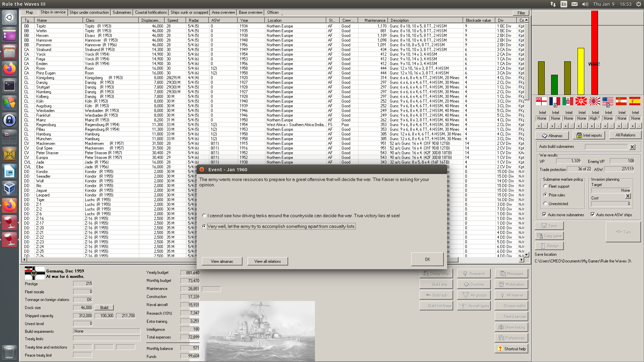Click the United States flag
Screen dimensions: 644x362
tap(608, 101)
